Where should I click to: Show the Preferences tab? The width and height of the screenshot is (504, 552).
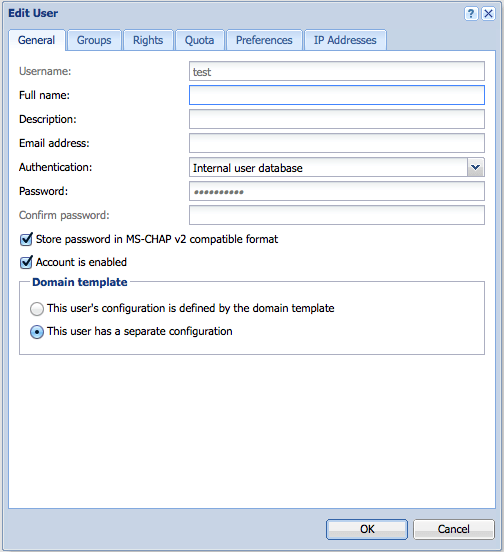click(264, 40)
